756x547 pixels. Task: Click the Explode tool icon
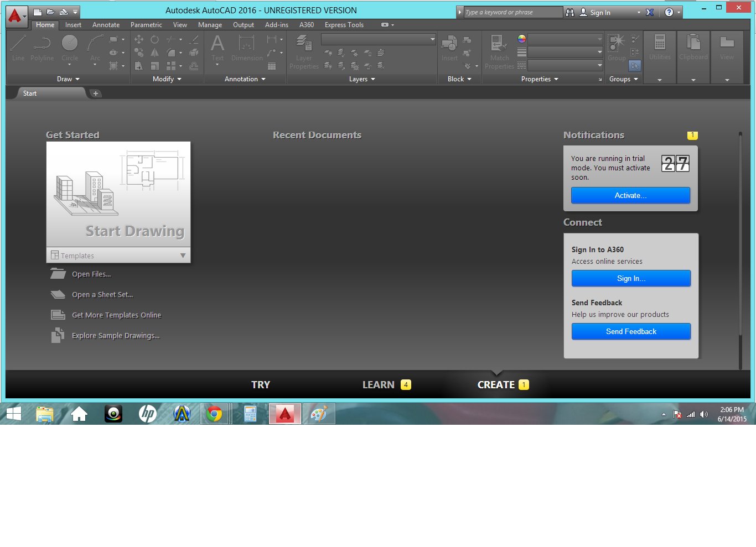[x=194, y=53]
